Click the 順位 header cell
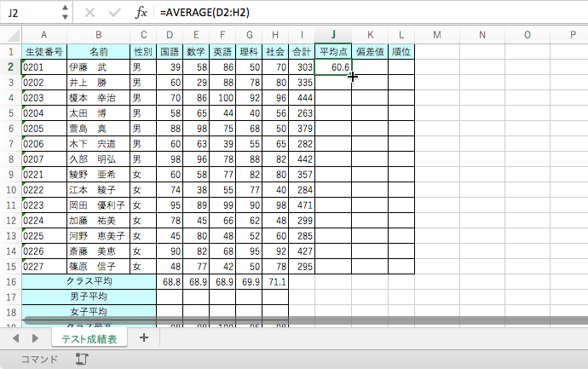The width and height of the screenshot is (588, 369). [x=401, y=52]
